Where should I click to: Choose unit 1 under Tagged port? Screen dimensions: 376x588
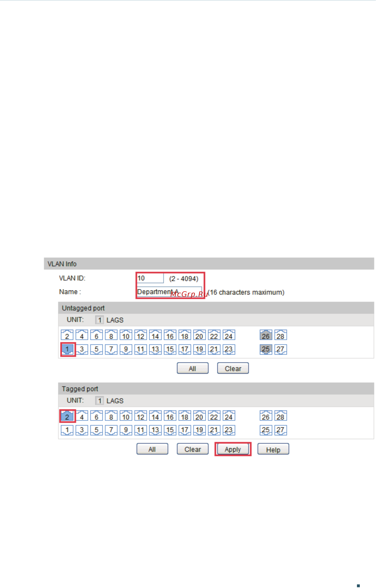click(100, 401)
